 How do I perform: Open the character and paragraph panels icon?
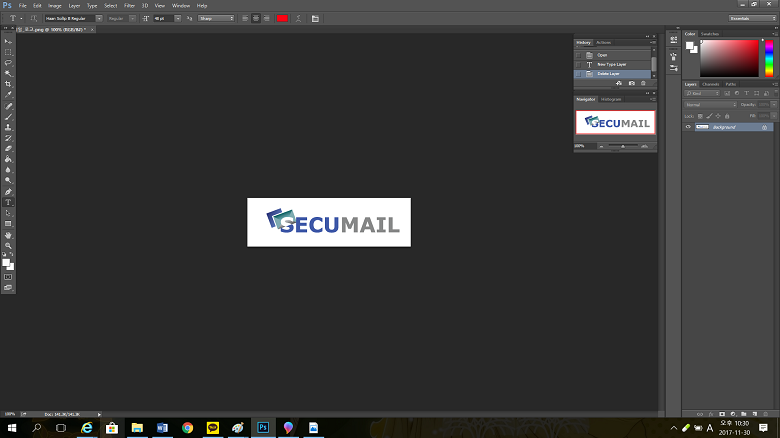(x=315, y=18)
